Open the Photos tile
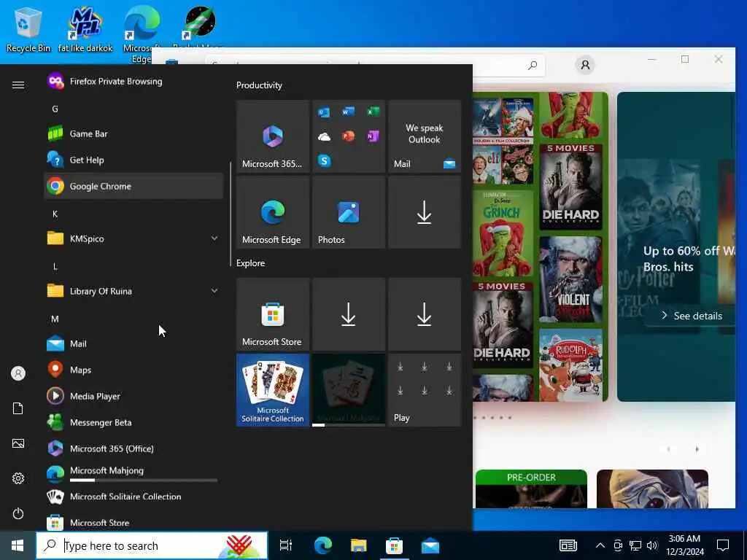Screen dimensions: 747x560 [349, 212]
